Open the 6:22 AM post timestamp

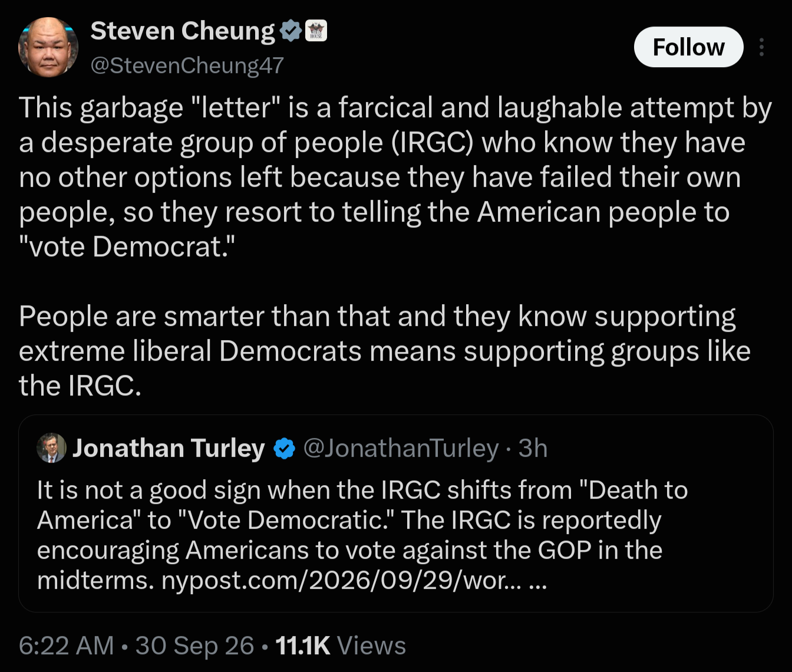[66, 645]
